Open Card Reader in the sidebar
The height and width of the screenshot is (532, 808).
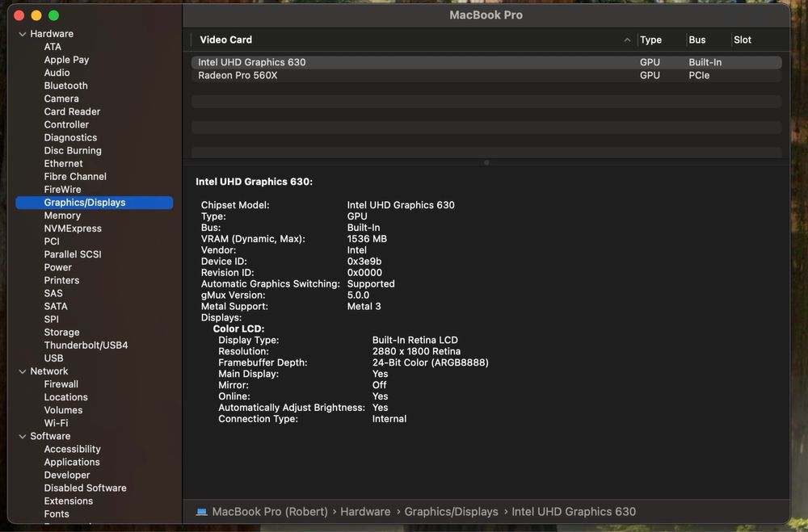pos(72,111)
